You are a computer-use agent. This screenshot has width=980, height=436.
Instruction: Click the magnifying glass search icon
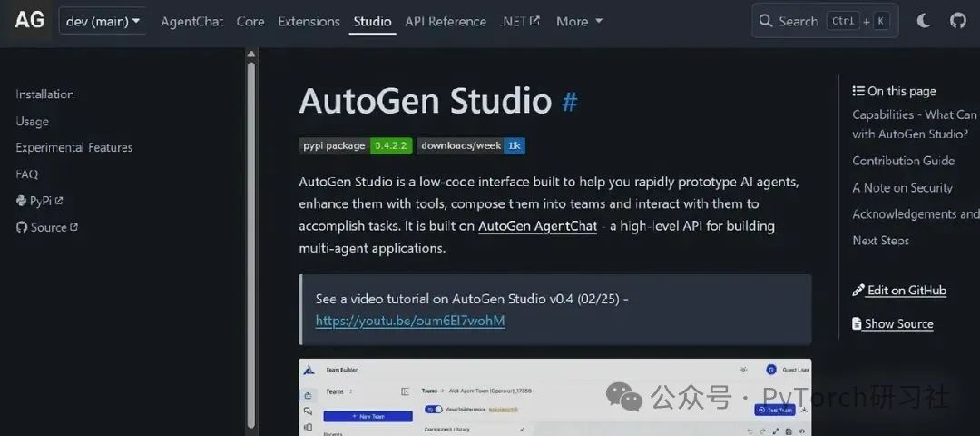pos(766,21)
